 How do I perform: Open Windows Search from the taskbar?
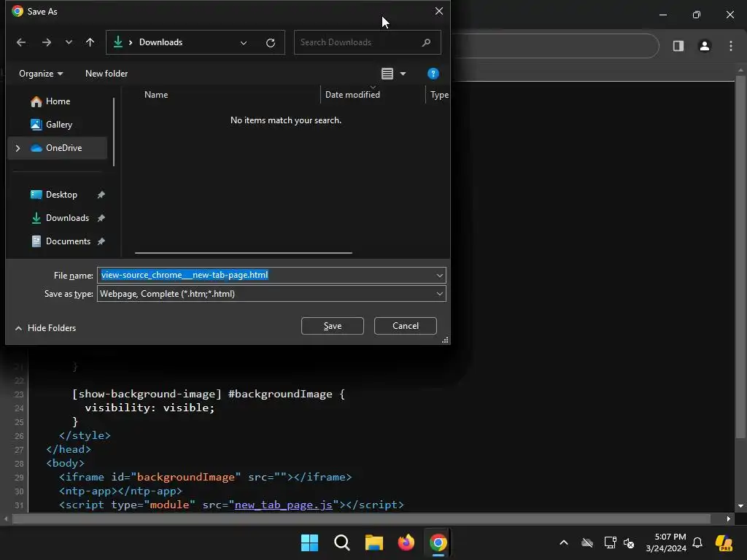pos(342,542)
